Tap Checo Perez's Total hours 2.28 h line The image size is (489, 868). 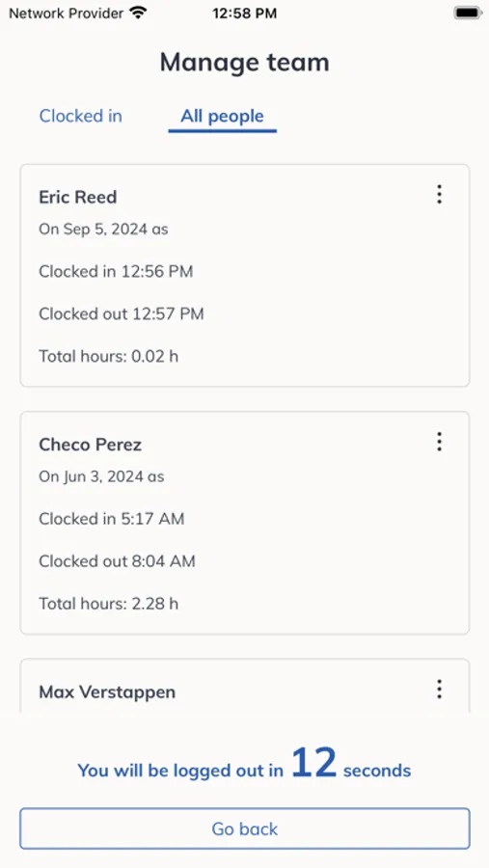point(109,604)
